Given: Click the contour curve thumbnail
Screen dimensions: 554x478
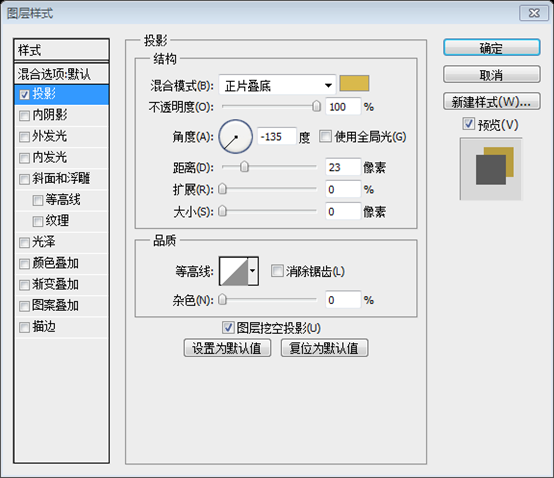Looking at the screenshot, I should click(234, 271).
